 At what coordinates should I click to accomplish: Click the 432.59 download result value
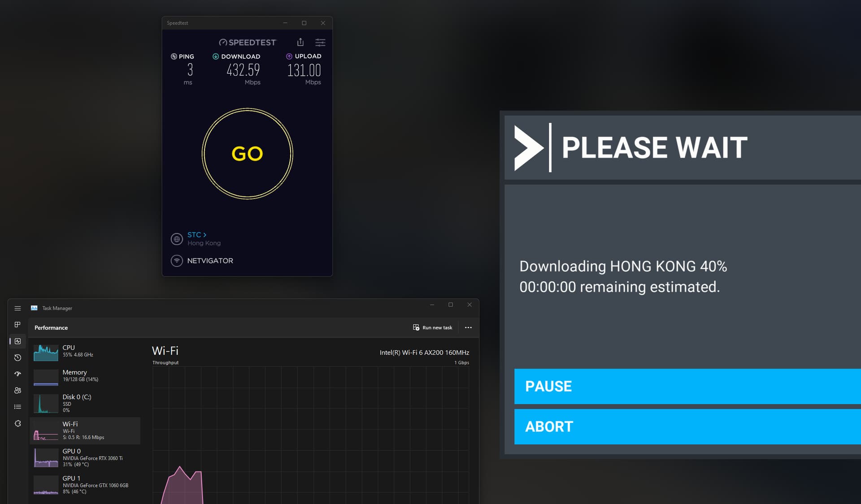point(243,70)
